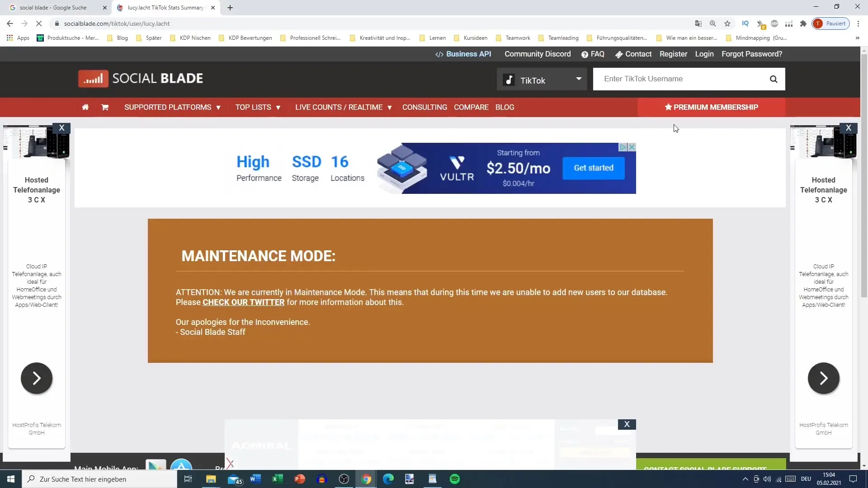
Task: Click Get started on Vultr ad
Action: (x=594, y=168)
